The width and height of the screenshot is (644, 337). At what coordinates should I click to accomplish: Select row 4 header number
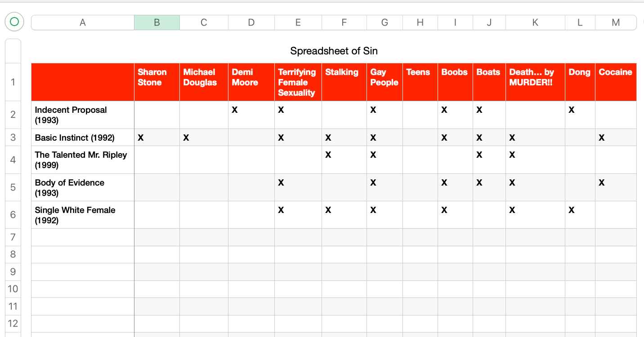[13, 160]
